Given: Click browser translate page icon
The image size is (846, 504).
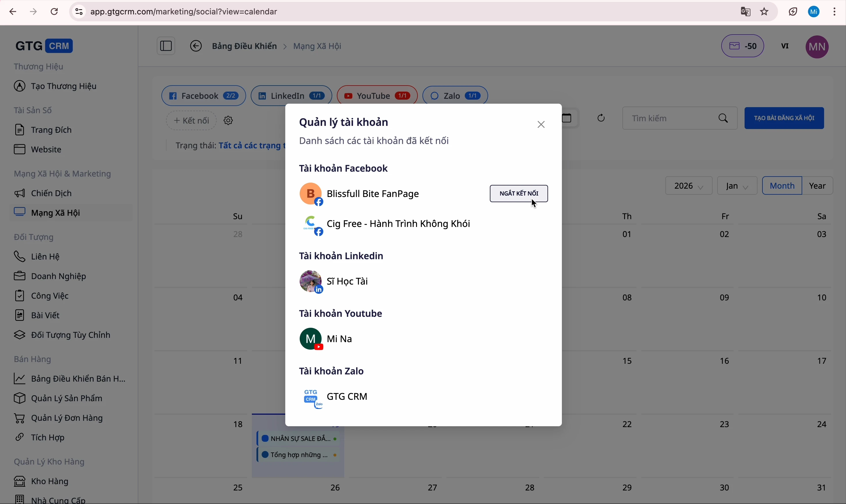Looking at the screenshot, I should coord(745,12).
